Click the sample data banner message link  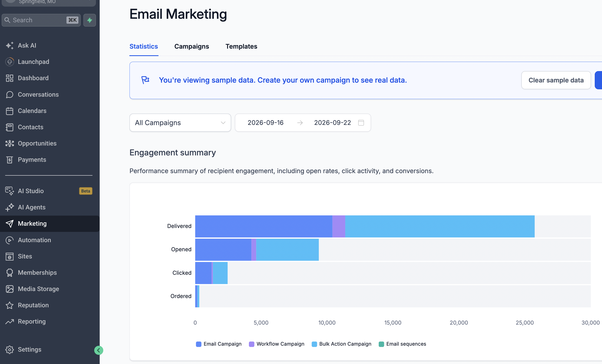(x=283, y=80)
